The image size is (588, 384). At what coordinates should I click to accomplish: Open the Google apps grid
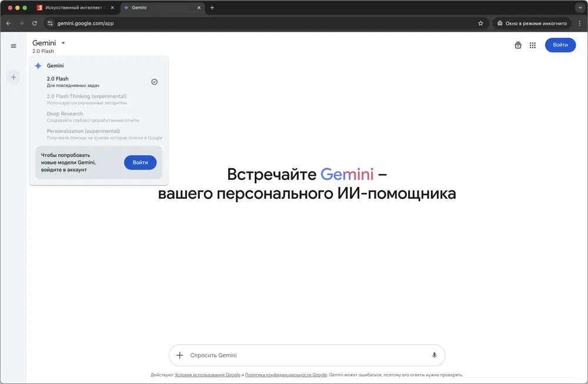tap(533, 45)
